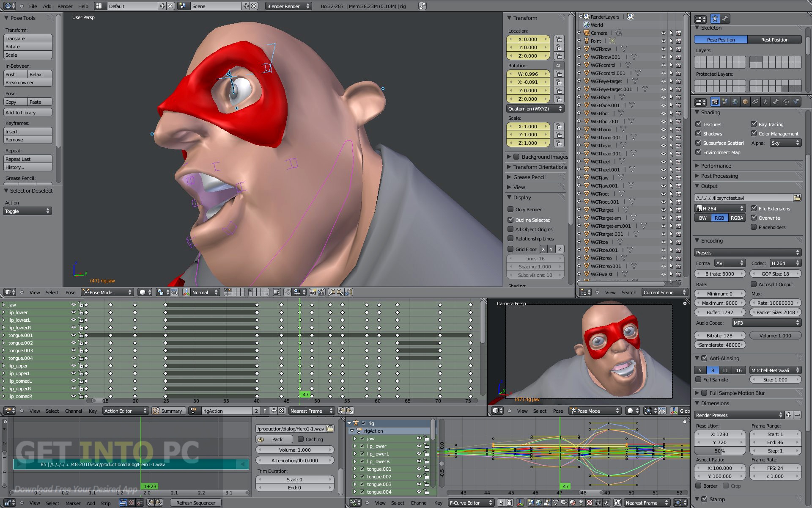Viewport: 812px width, 508px height.
Task: Expand the Performance panel
Action: point(716,166)
